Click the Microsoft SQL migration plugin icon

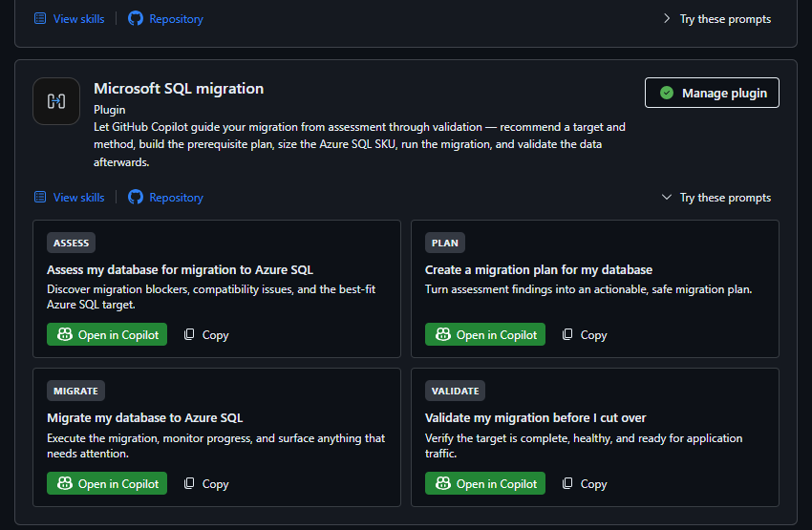tap(56, 101)
